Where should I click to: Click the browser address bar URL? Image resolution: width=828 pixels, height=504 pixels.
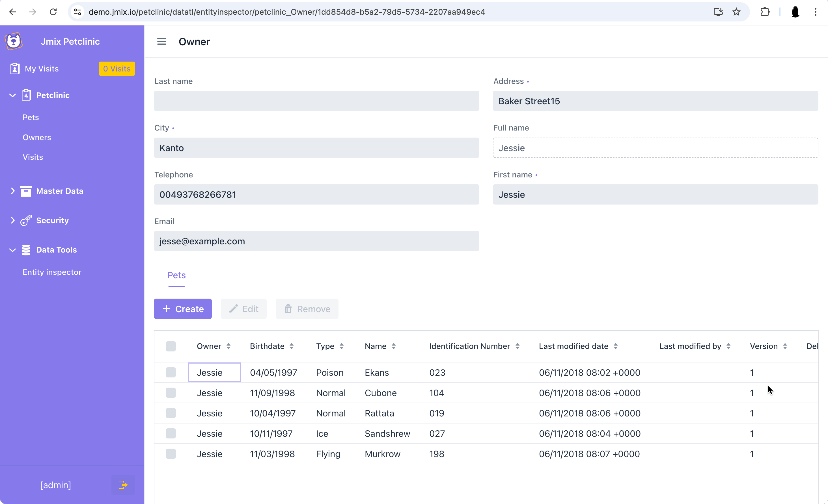click(x=287, y=12)
